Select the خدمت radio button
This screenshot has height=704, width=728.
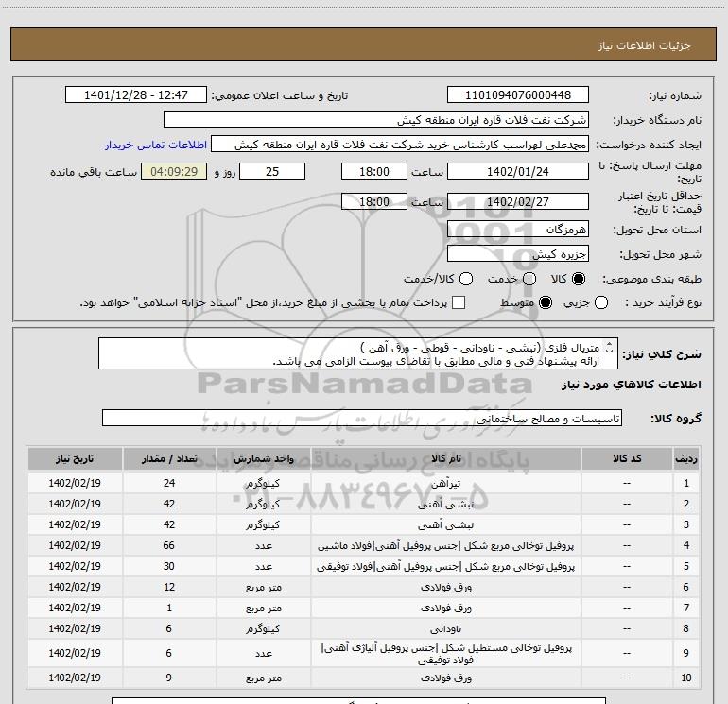[x=529, y=279]
